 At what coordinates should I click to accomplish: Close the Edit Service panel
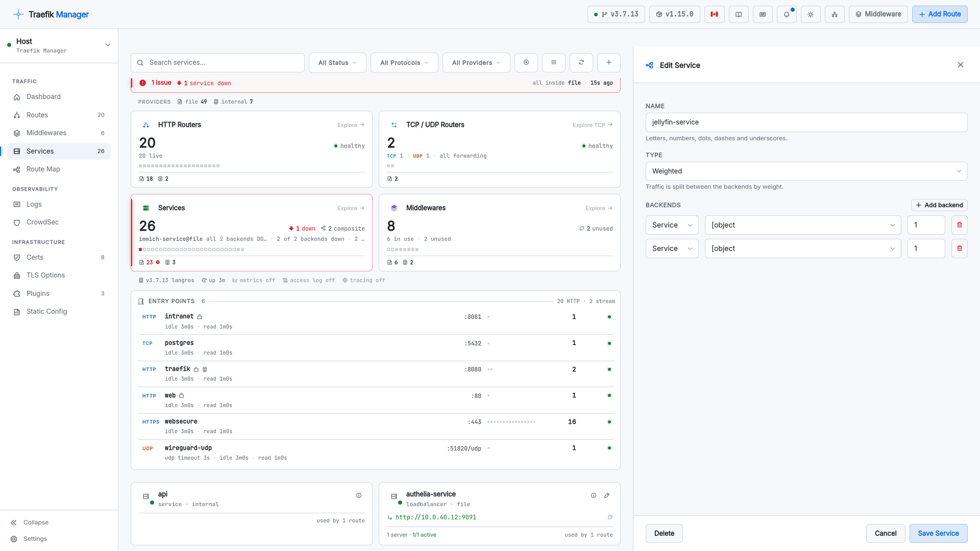pyautogui.click(x=961, y=65)
